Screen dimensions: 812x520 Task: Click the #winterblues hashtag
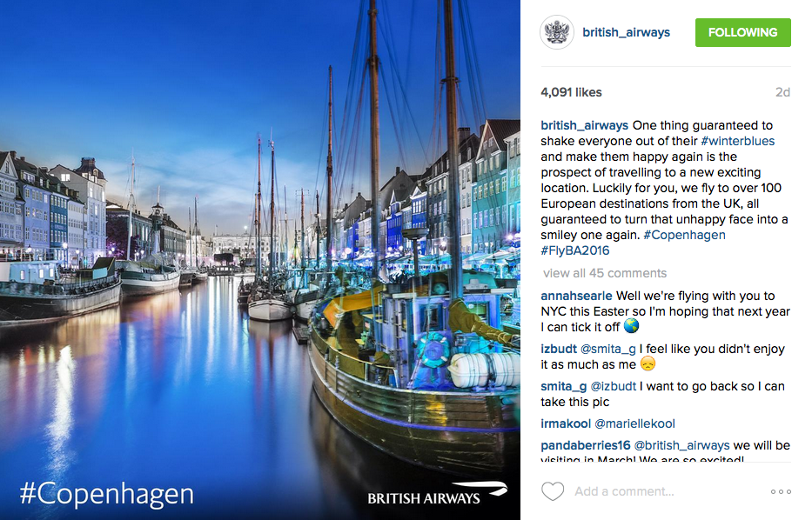737,141
